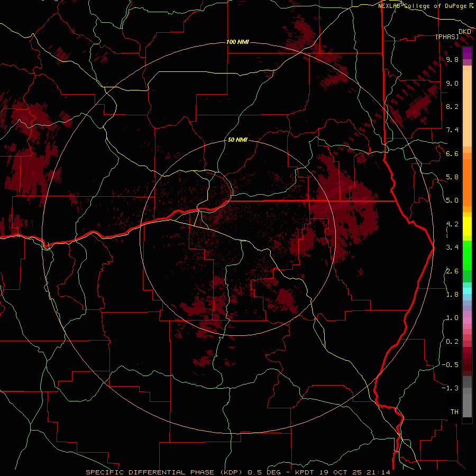Viewport: 476px width, 476px height.
Task: Click the 1.8 value on the color scale
Action: tap(452, 295)
